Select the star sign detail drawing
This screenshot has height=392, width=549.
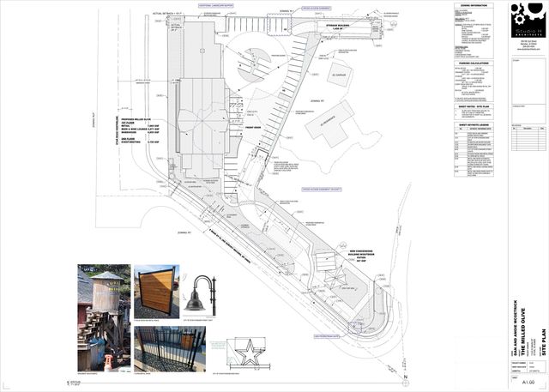pyautogui.click(x=249, y=353)
